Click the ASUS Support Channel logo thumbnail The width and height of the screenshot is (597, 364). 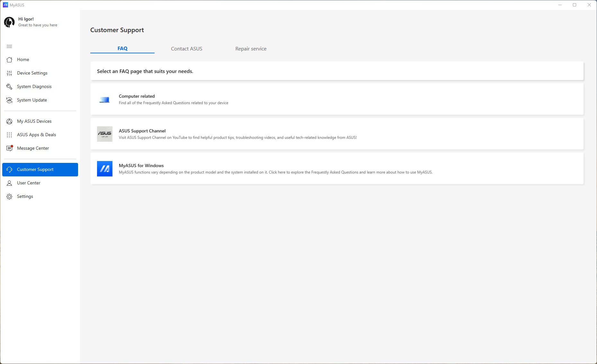click(x=105, y=134)
